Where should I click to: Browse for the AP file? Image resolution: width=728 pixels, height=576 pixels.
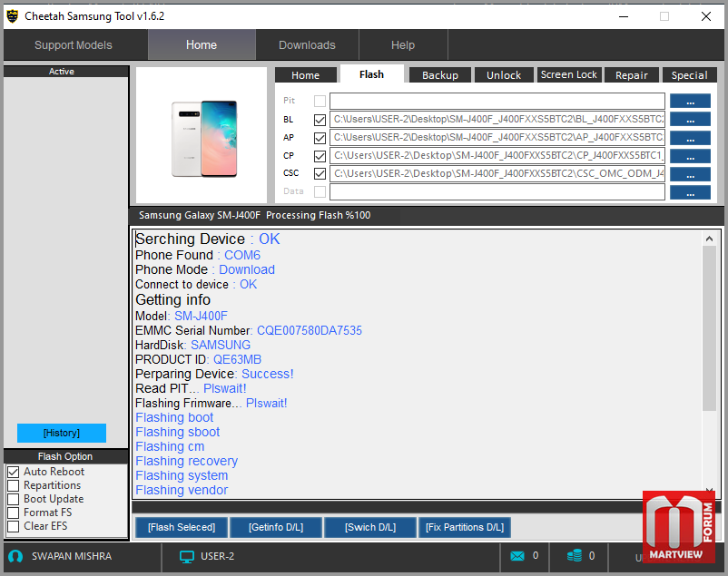(x=690, y=137)
